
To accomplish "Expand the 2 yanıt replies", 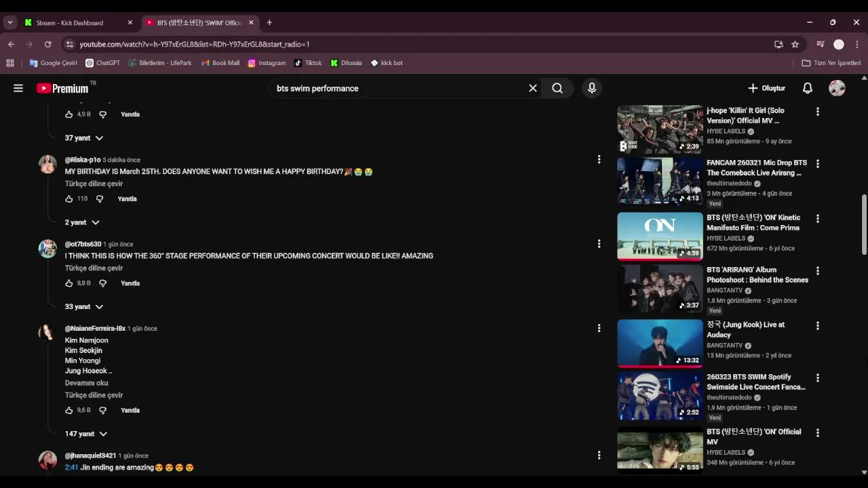I will [x=82, y=222].
